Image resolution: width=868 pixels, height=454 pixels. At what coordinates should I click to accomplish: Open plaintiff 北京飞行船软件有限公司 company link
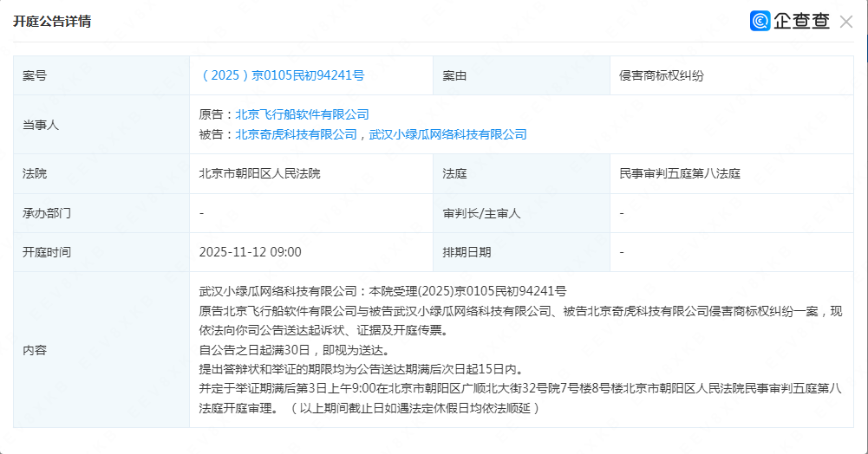point(302,114)
